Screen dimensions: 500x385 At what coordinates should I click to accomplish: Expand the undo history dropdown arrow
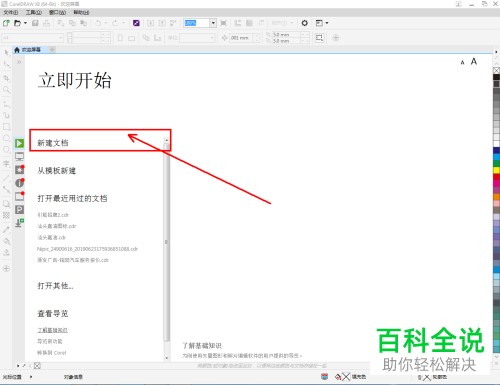106,23
